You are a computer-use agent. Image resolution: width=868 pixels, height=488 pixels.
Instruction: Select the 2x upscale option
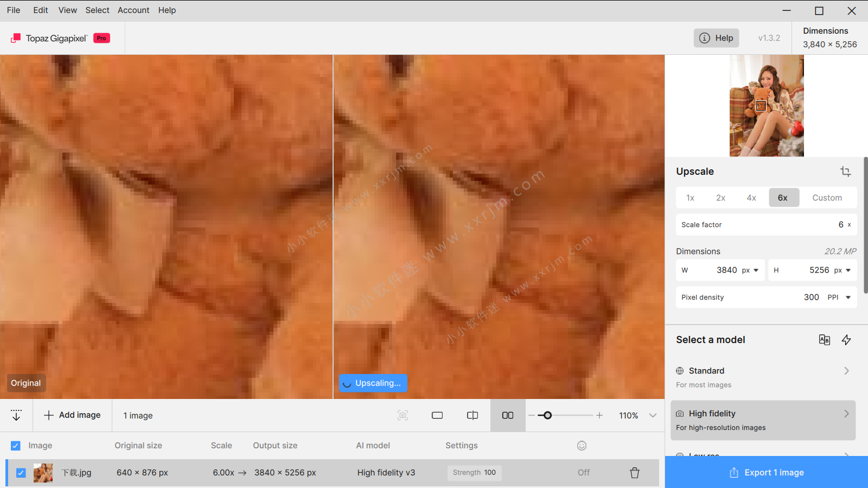(x=720, y=198)
